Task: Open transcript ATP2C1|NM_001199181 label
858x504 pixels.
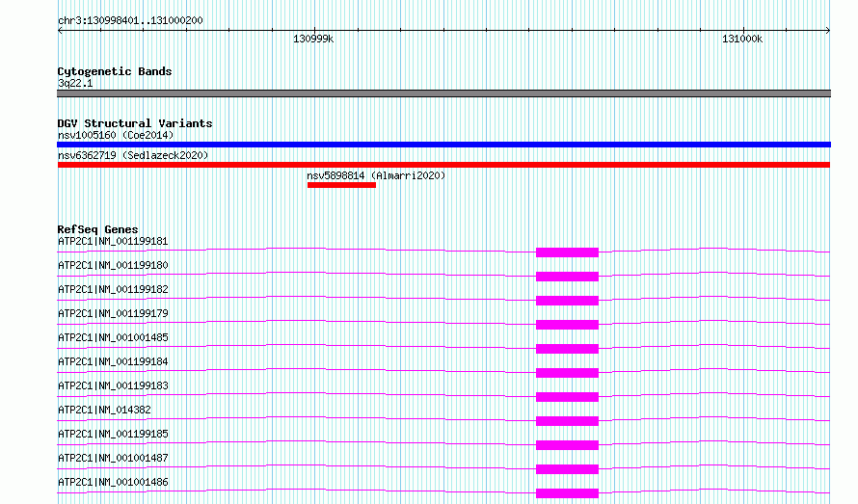Action: coord(113,241)
